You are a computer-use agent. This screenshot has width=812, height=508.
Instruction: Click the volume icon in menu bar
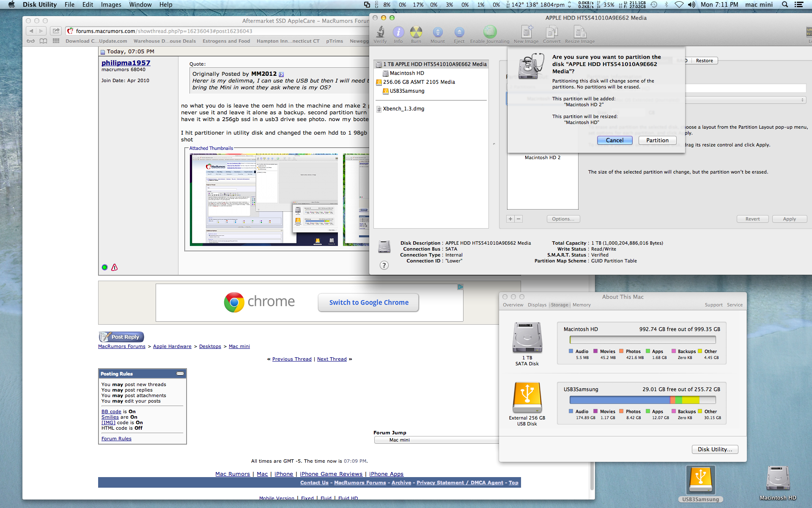coord(691,5)
